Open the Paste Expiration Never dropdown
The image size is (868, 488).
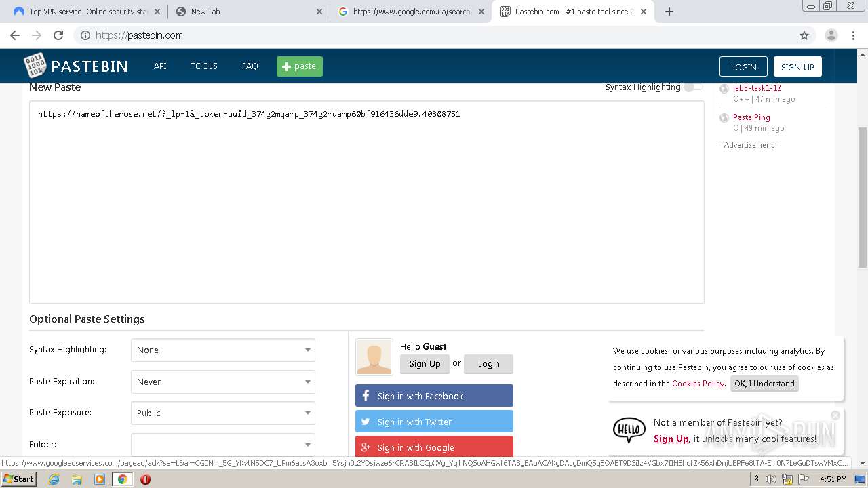pyautogui.click(x=223, y=382)
